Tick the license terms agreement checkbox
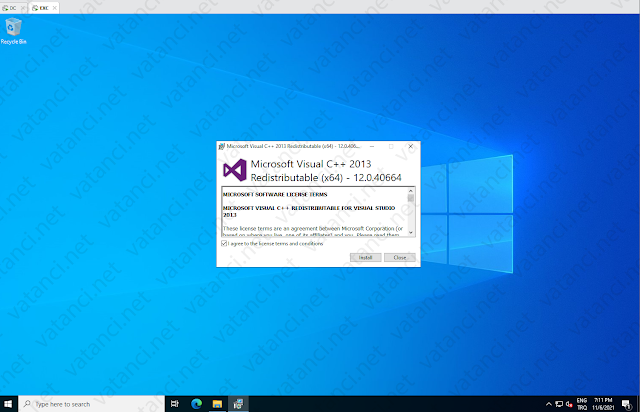This screenshot has height=412, width=640. pos(224,243)
